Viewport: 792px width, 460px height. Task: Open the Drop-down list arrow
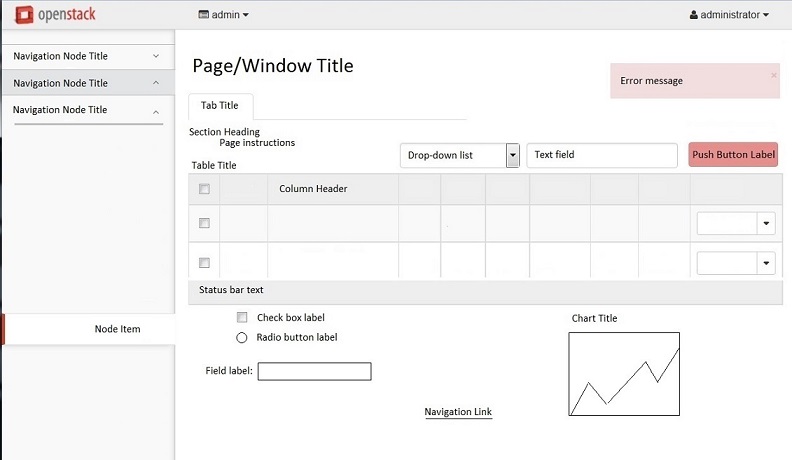[x=513, y=155]
